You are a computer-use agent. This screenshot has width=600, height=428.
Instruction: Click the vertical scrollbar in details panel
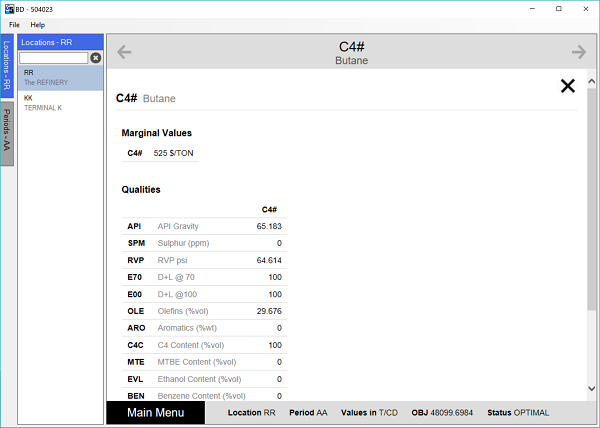tap(593, 200)
